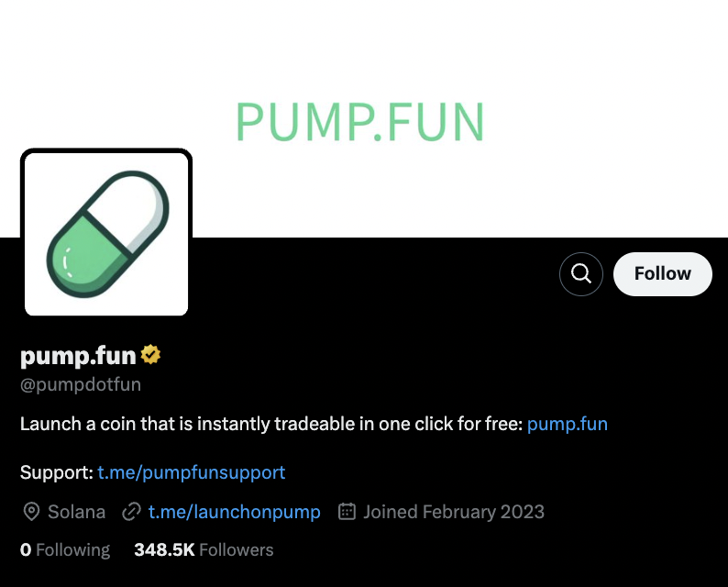Click the chain link icon
Screen dimensions: 728x587
coord(131,512)
